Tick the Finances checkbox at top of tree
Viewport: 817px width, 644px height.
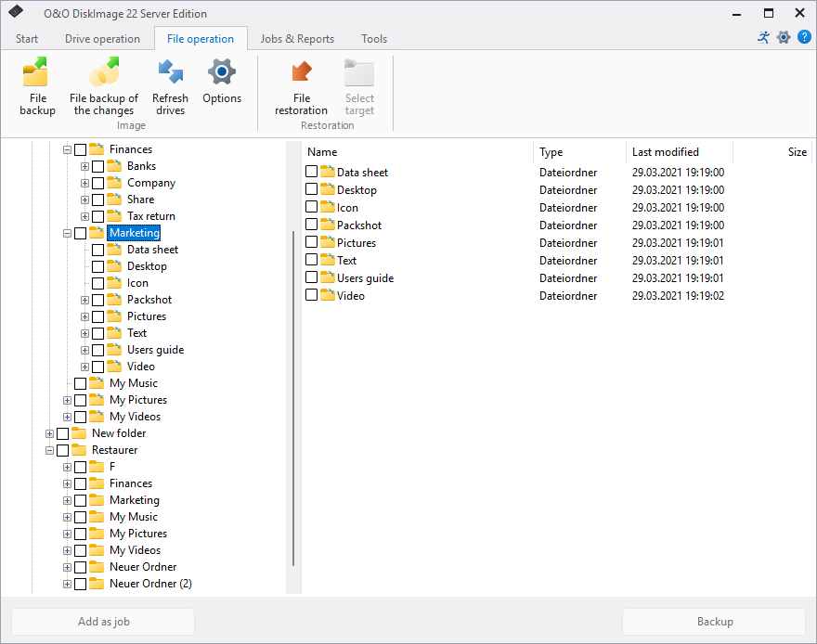pos(81,149)
